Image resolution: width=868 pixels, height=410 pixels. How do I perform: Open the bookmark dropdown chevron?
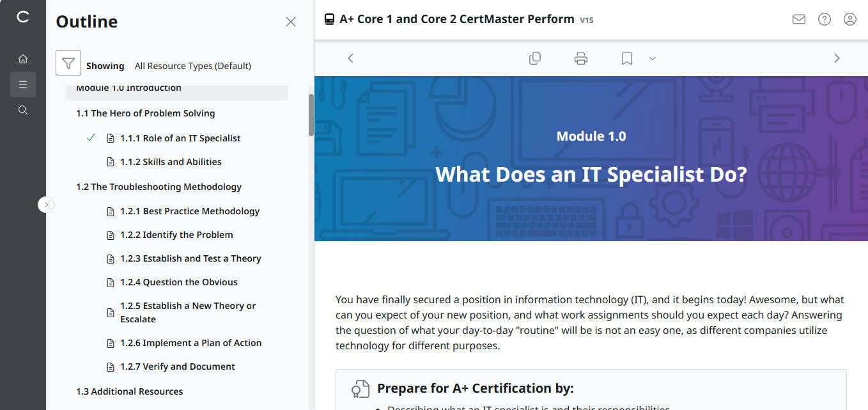click(x=652, y=58)
